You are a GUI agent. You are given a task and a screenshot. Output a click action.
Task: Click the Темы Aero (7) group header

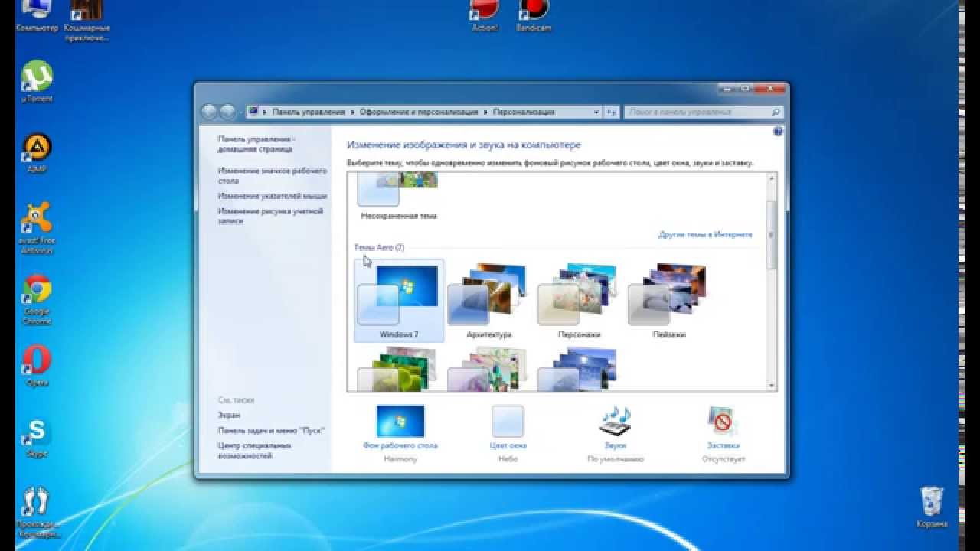379,248
